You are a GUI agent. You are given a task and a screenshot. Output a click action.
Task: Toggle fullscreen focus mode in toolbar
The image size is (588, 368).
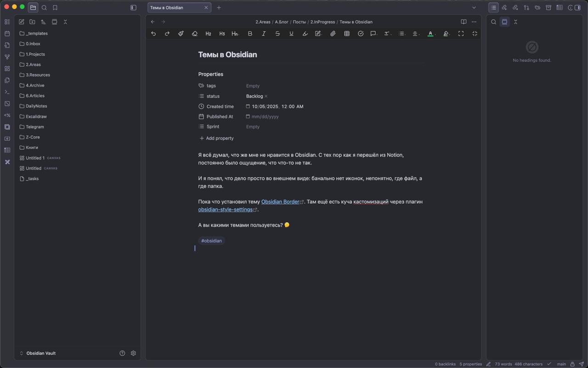coord(461,34)
